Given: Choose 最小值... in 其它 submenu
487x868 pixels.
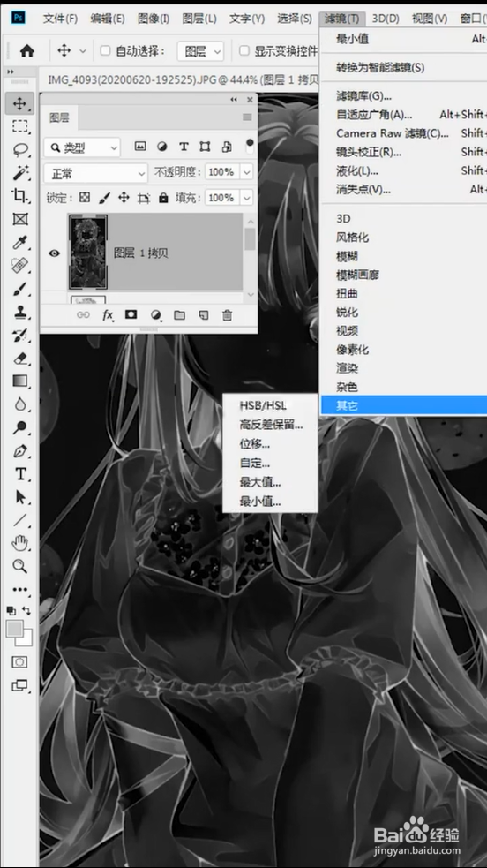Looking at the screenshot, I should 260,502.
